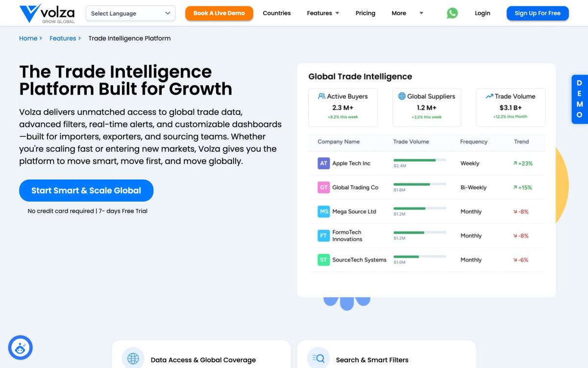Go to Features breadcrumb

pyautogui.click(x=63, y=38)
